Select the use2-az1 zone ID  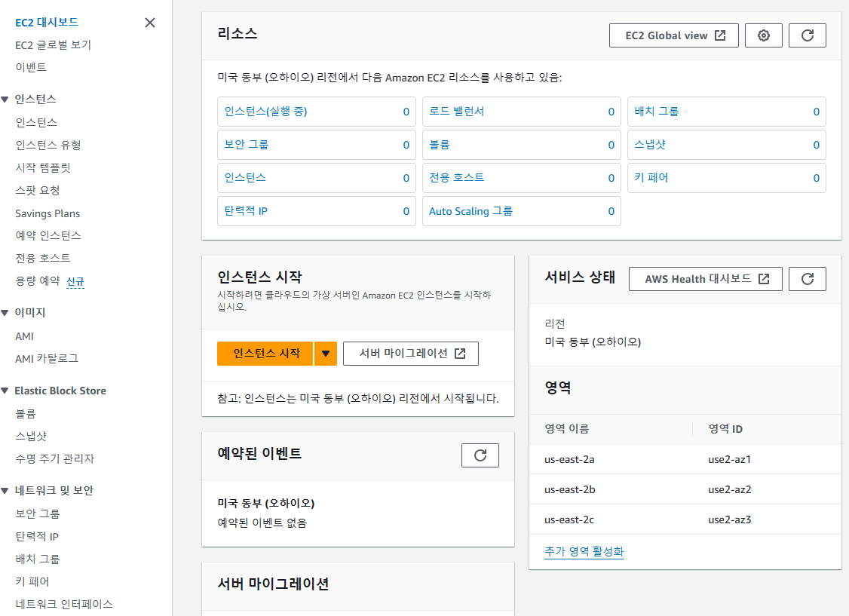[x=729, y=460]
